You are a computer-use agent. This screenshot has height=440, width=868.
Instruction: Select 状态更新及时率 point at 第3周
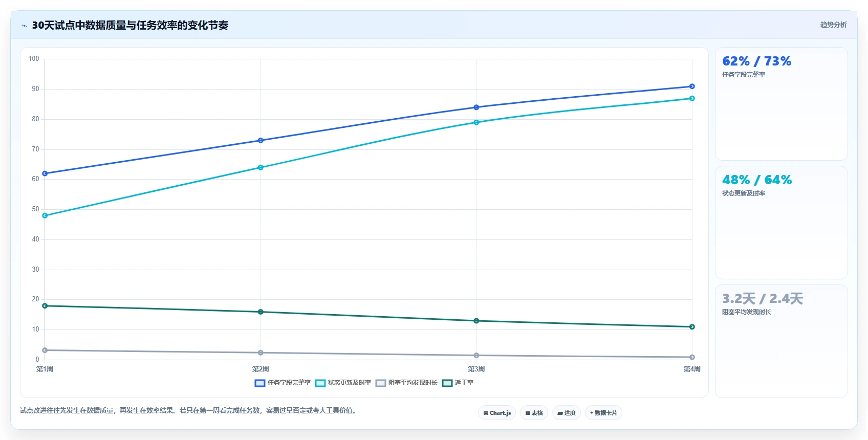point(476,122)
